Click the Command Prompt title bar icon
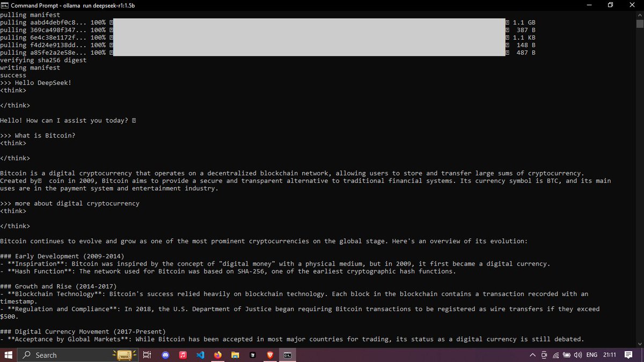 [5, 5]
